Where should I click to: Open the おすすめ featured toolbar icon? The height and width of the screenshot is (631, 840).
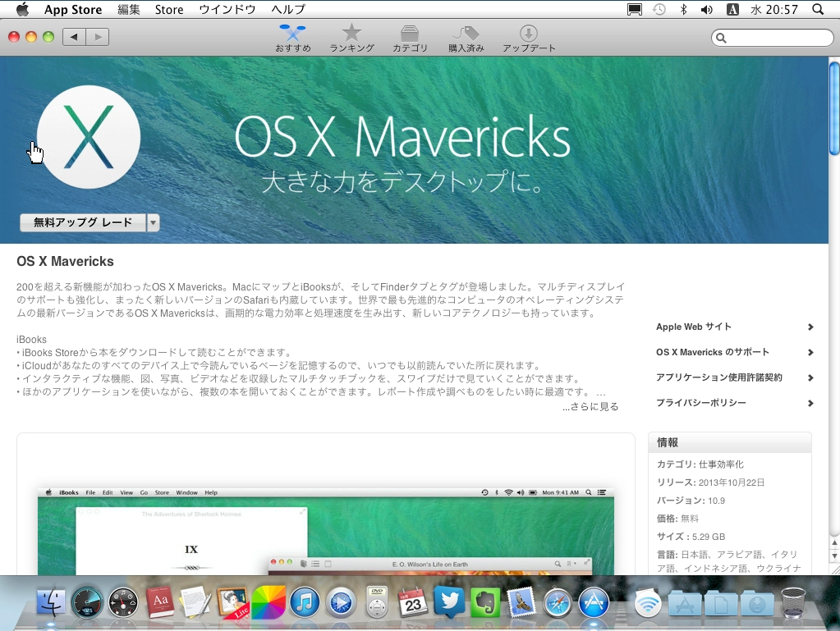coord(292,38)
